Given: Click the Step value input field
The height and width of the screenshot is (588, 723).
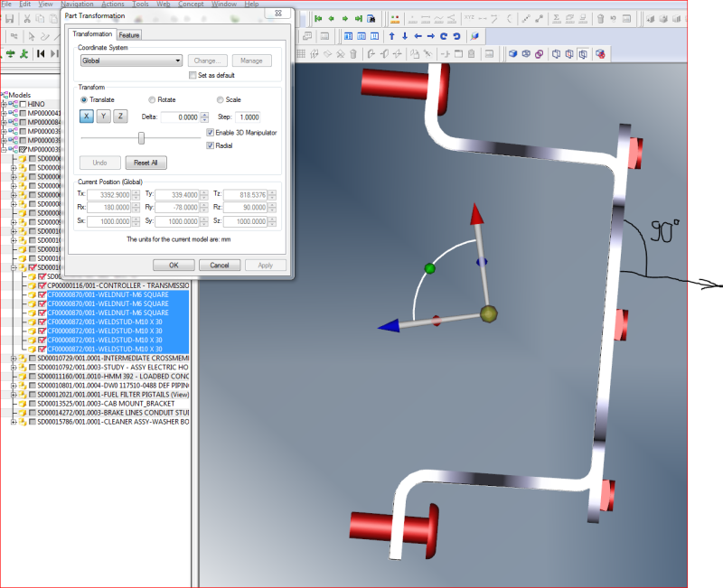Looking at the screenshot, I should click(248, 117).
